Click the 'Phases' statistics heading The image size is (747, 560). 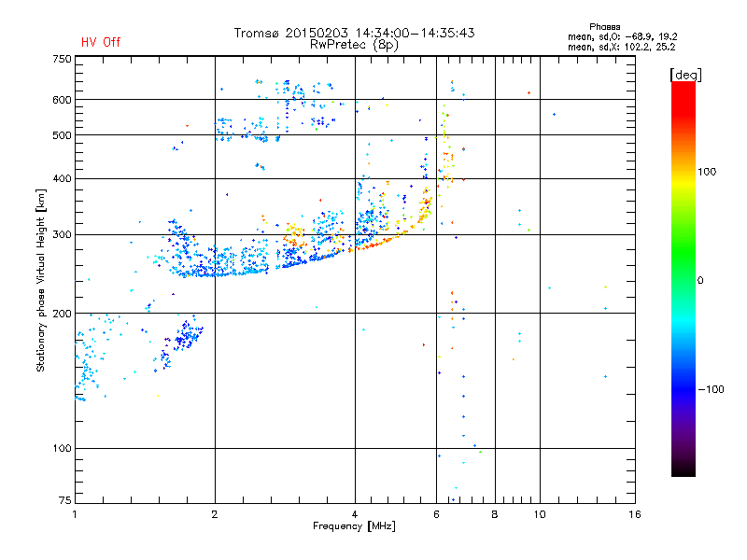click(604, 27)
